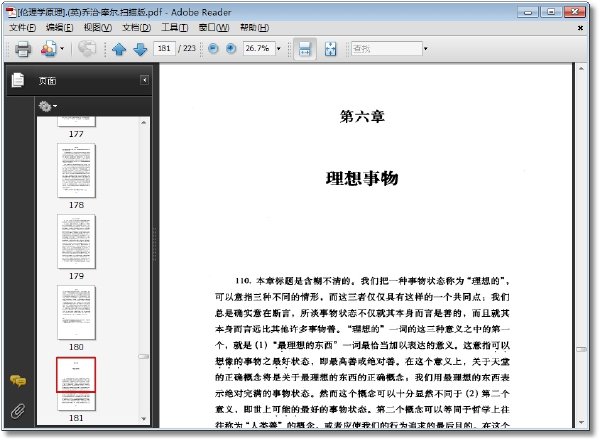Click the find search text field
The image size is (600, 441).
386,49
